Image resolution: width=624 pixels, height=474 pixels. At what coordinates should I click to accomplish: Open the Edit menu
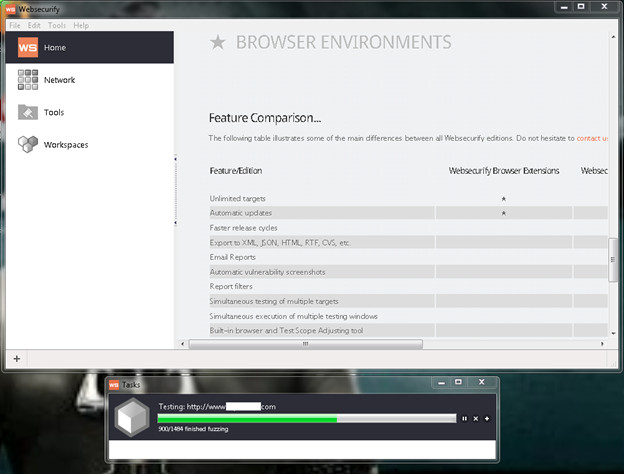coord(34,25)
